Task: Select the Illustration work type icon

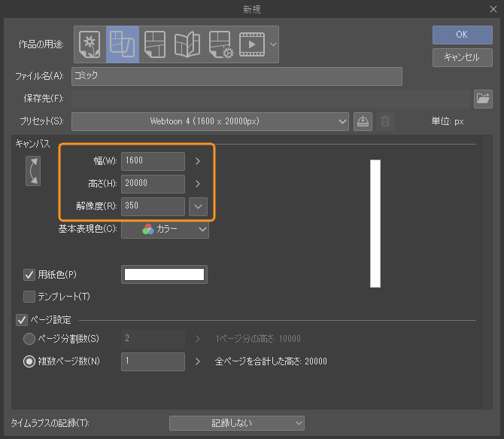Action: point(90,44)
